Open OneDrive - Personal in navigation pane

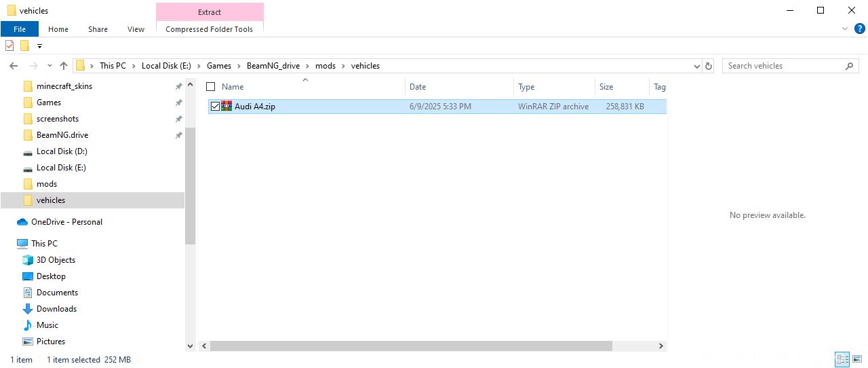(x=66, y=222)
